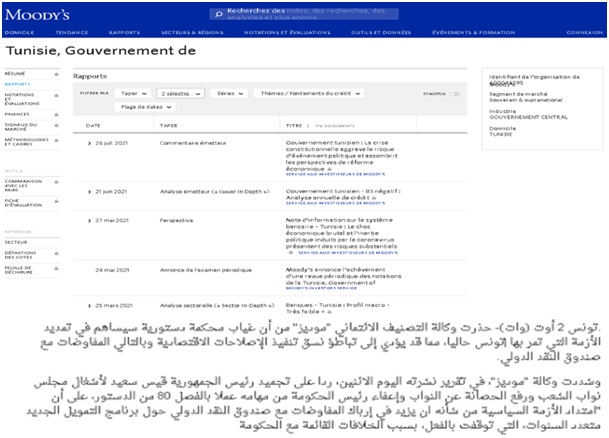Open the Plage de dates dropdown
The image size is (609, 438).
coord(145,107)
